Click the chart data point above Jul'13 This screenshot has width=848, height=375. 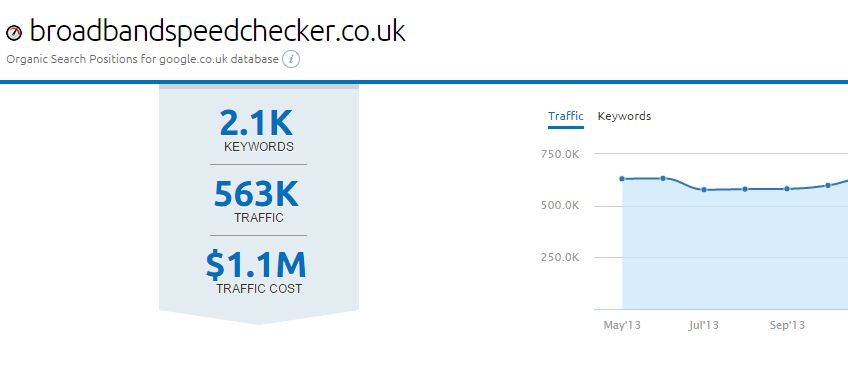pos(704,189)
